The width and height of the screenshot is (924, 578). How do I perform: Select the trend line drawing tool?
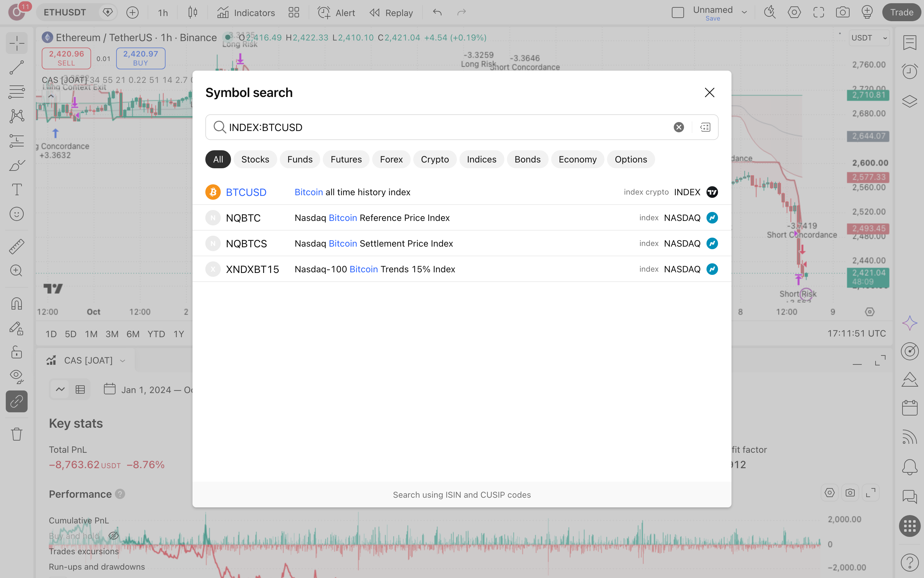point(16,67)
